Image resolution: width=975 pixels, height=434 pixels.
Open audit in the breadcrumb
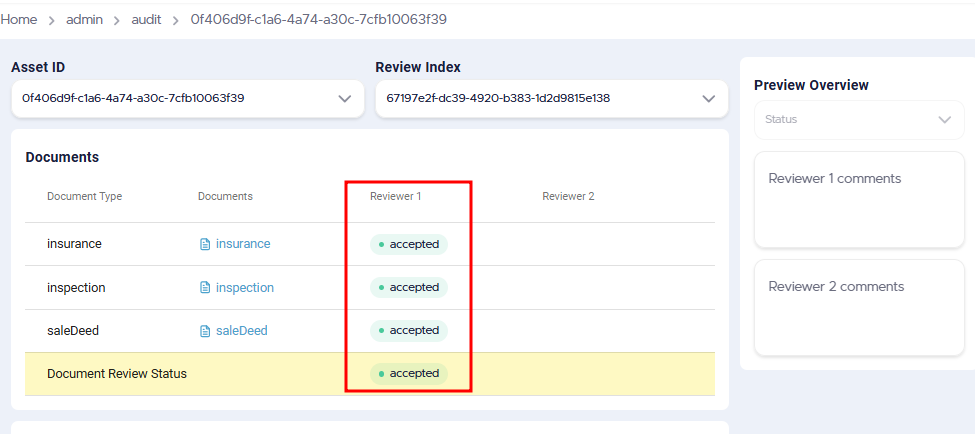tap(146, 20)
